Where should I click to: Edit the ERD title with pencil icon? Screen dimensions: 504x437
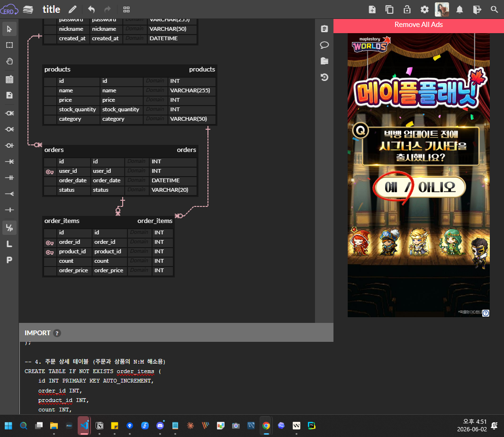point(72,9)
